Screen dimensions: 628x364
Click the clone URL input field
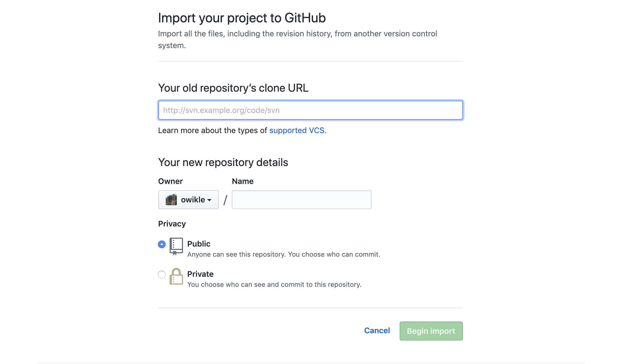[x=310, y=110]
